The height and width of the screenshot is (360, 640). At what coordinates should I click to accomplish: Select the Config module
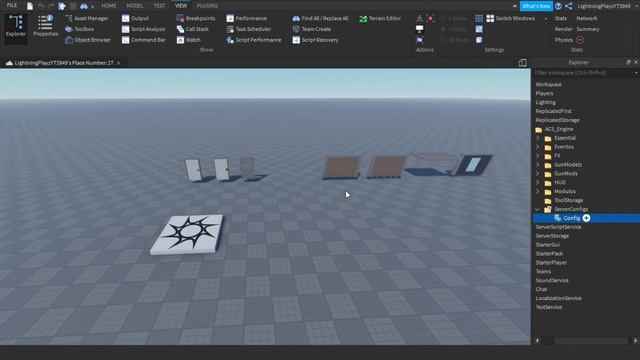tap(571, 218)
